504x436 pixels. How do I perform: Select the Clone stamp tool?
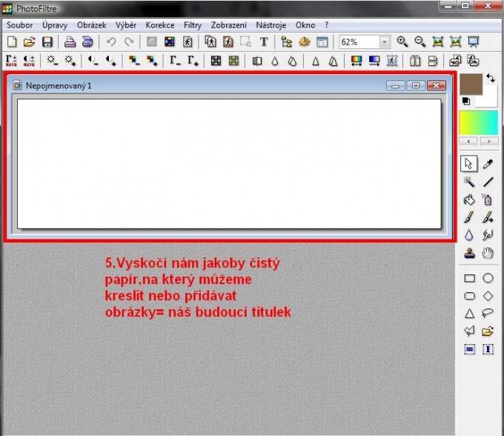tap(469, 253)
